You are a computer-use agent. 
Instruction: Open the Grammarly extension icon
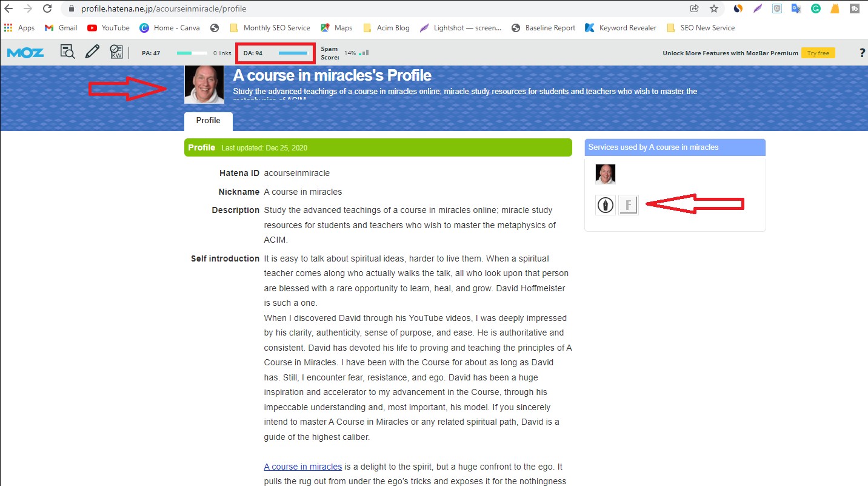[816, 8]
